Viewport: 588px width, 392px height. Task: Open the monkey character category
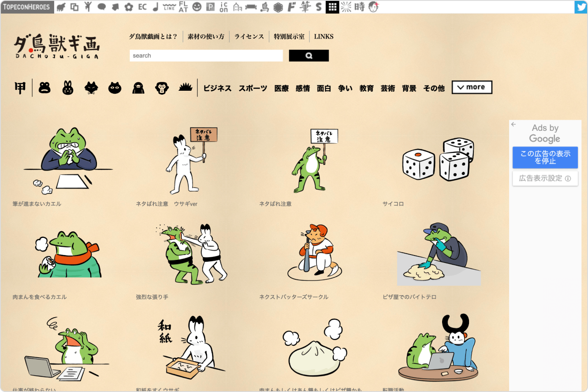[x=162, y=88]
